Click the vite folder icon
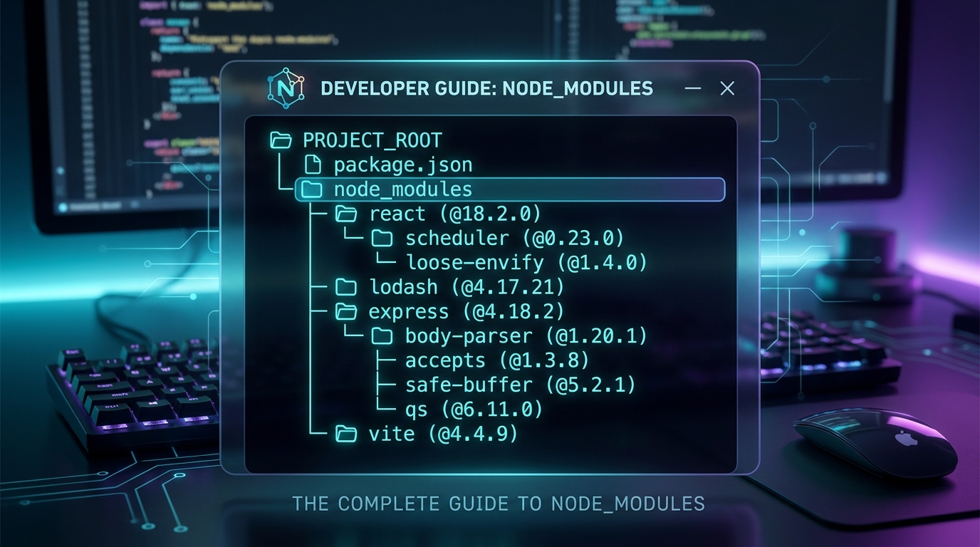 (346, 433)
